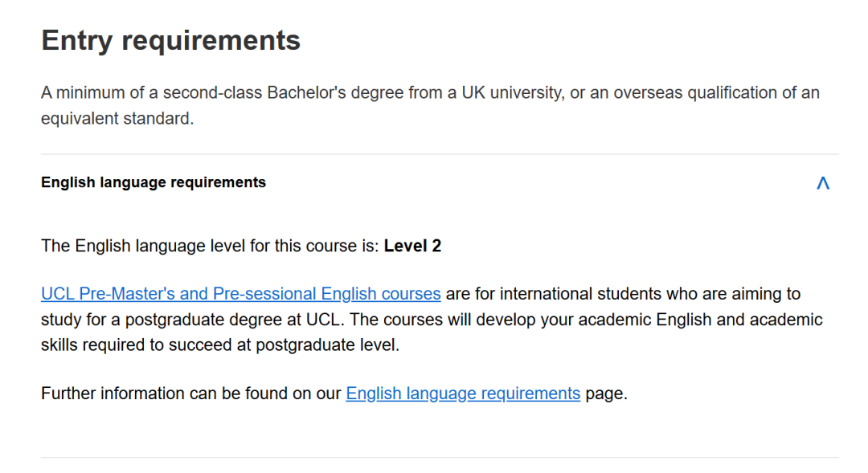Image resolution: width=868 pixels, height=473 pixels.
Task: Click the word "page." after the link
Action: [606, 393]
